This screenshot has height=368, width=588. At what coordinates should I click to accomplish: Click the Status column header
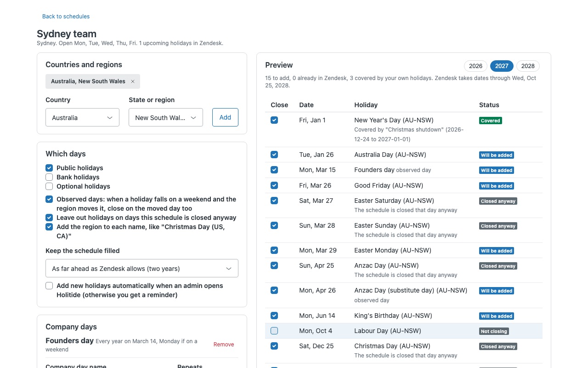[x=489, y=105]
